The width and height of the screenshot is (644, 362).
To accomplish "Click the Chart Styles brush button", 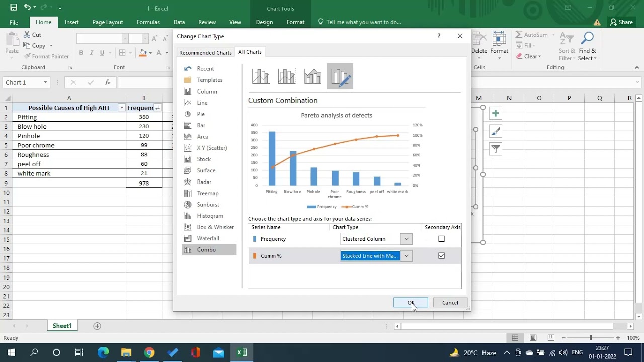I will tap(496, 131).
